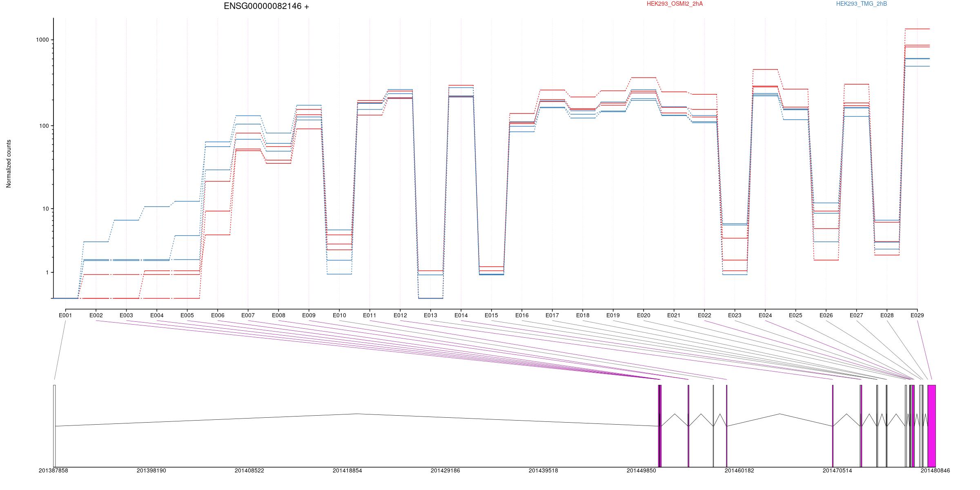
Task: Click exon label E001
Action: [65, 315]
